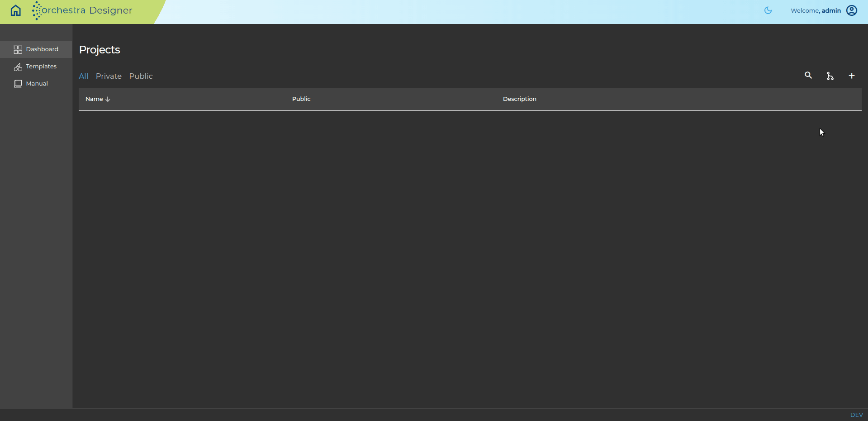Click the git branch import icon
The width and height of the screenshot is (868, 421).
(x=830, y=76)
